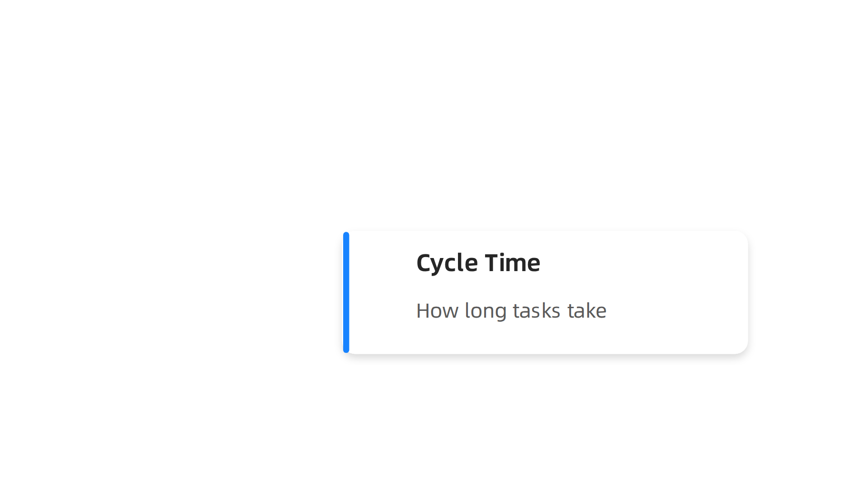The image size is (868, 488).
Task: Select the Cycle Time heading
Action: coord(478,263)
